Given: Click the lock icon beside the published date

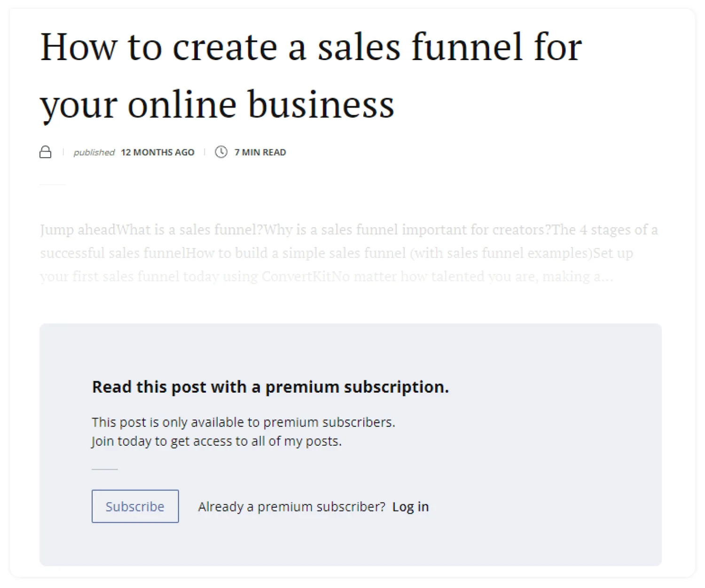Looking at the screenshot, I should 46,152.
